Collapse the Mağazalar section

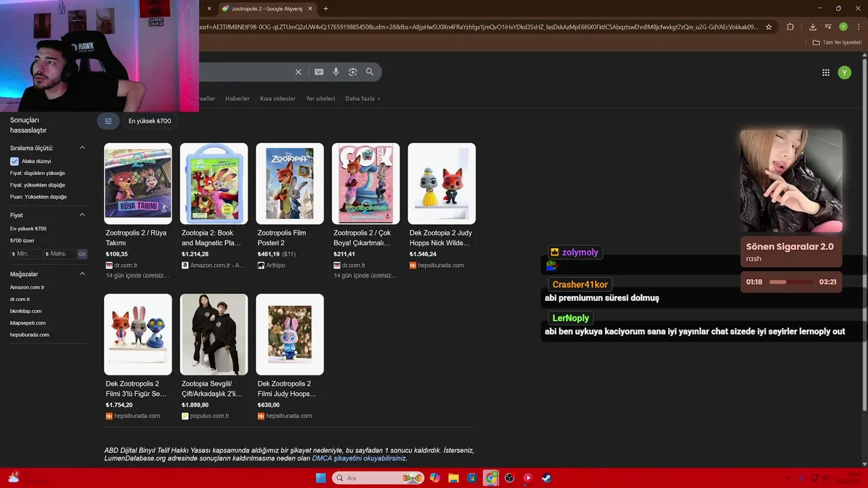point(82,274)
